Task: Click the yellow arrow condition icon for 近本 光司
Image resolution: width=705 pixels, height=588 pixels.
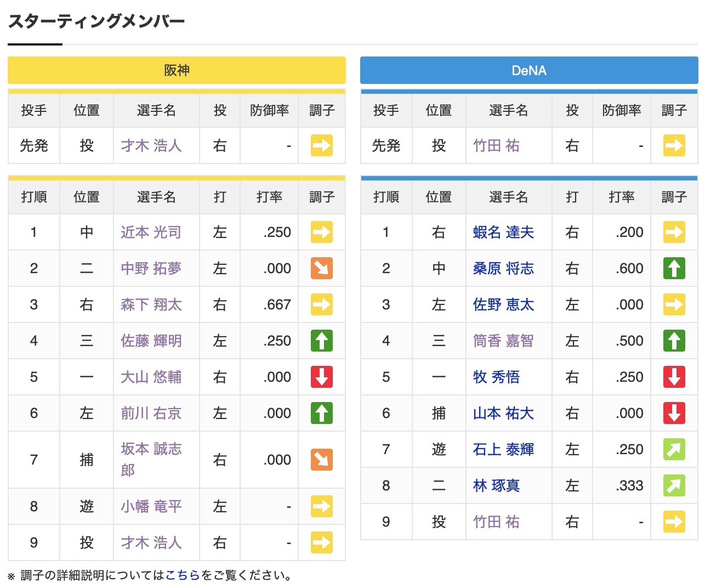Action: [322, 232]
